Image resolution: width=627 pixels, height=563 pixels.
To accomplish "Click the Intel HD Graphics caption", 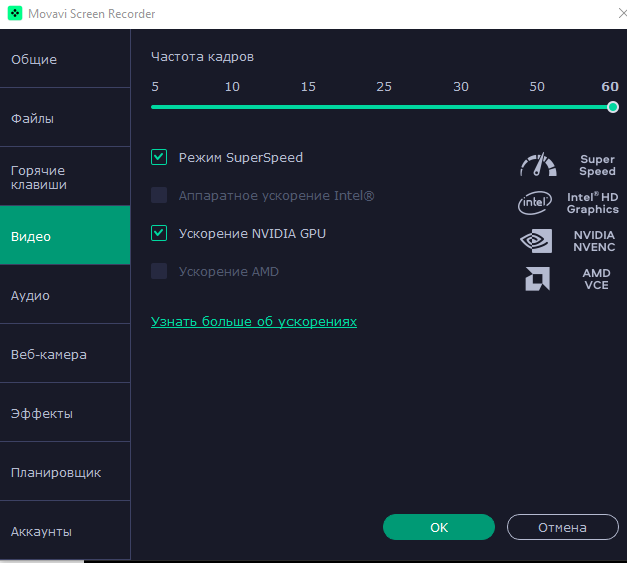I will click(593, 203).
